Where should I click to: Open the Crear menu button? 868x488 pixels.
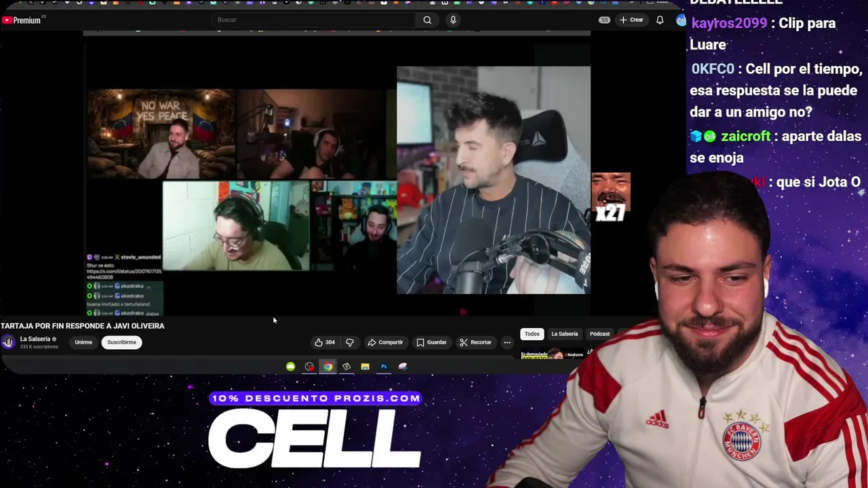631,20
